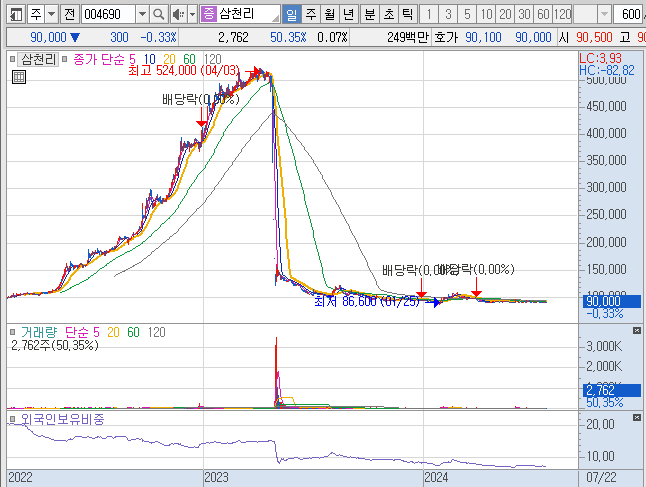This screenshot has height=487, width=646.
Task: Click the blue 2,762 volume tag on axis
Action: coord(612,390)
